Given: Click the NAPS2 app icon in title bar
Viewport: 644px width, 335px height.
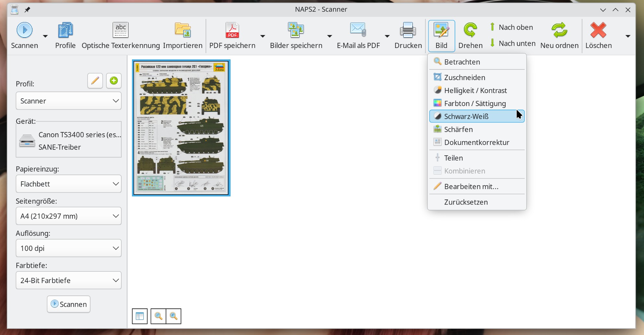Looking at the screenshot, I should [15, 9].
